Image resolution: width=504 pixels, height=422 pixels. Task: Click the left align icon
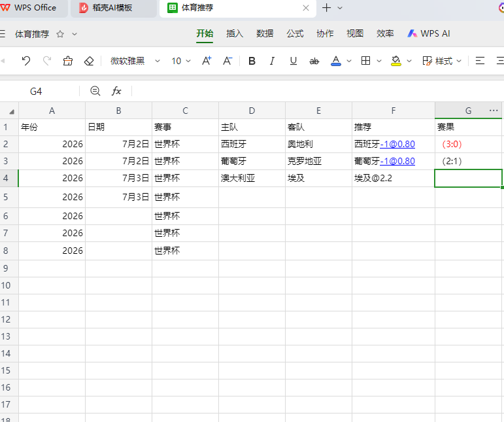480,60
